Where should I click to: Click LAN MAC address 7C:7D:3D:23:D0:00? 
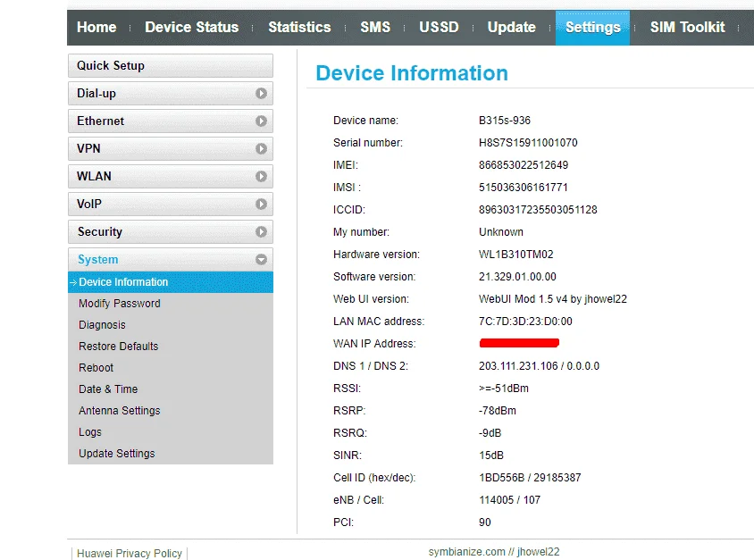(x=525, y=322)
